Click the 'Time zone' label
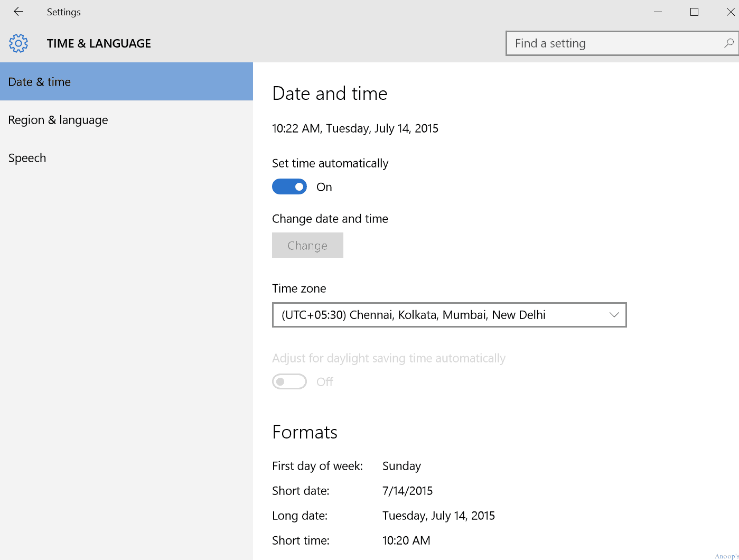 point(299,288)
